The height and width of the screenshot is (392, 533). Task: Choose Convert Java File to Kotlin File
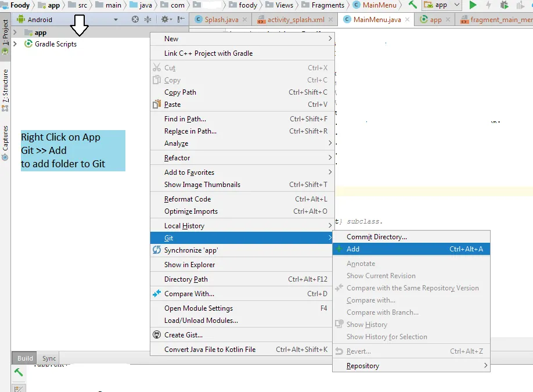tap(242, 350)
